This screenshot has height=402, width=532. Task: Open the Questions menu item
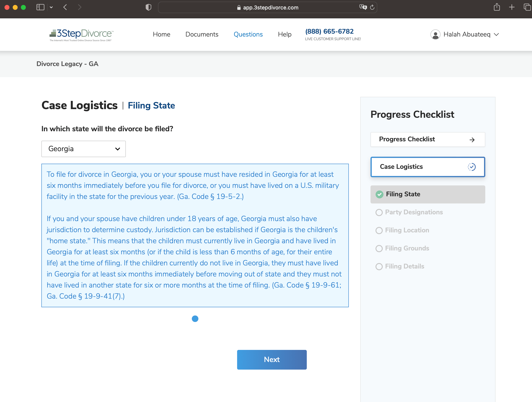click(248, 34)
